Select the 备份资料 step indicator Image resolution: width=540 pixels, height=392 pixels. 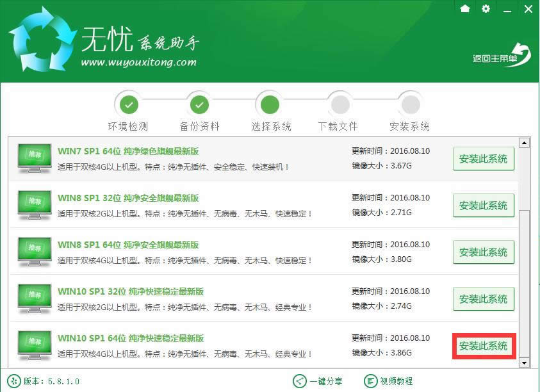coord(199,104)
